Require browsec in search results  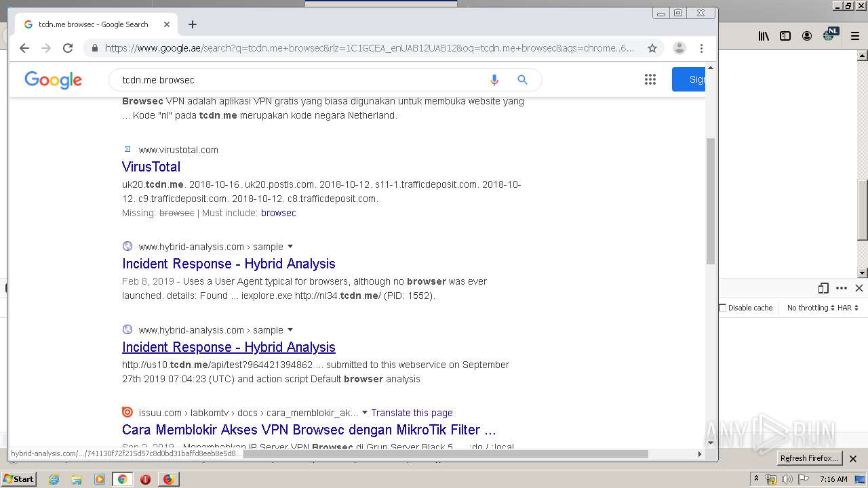point(278,213)
